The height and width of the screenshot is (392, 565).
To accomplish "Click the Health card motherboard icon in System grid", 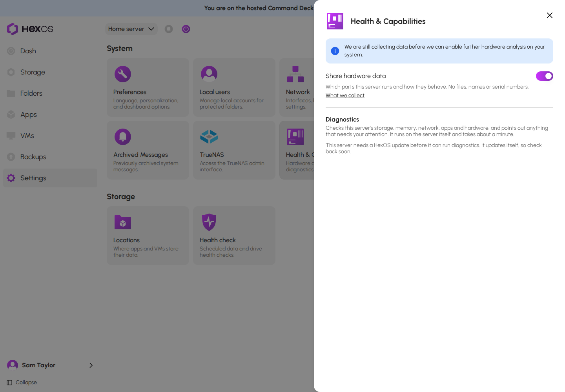I will point(295,137).
